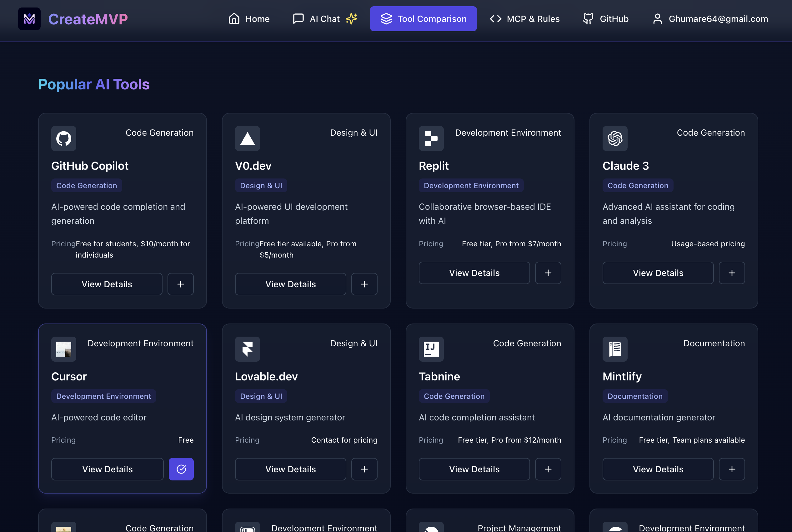Screen dimensions: 792x532
Task: Go to MCP & Rules page
Action: (524, 19)
